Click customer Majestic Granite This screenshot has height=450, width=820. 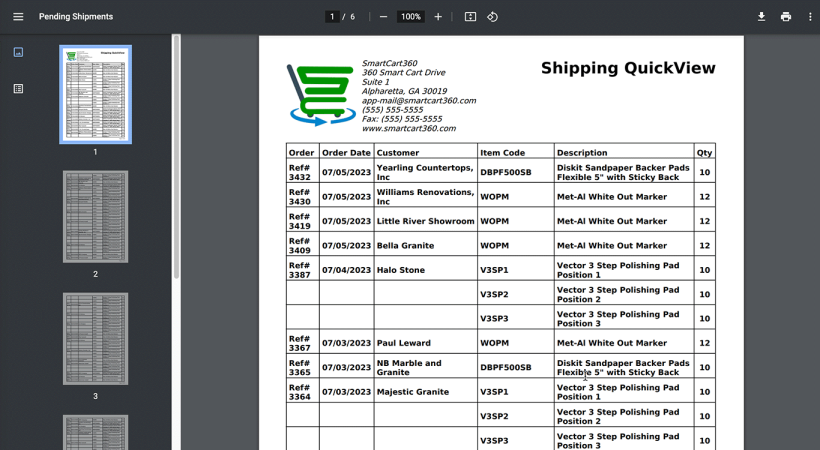tap(413, 392)
